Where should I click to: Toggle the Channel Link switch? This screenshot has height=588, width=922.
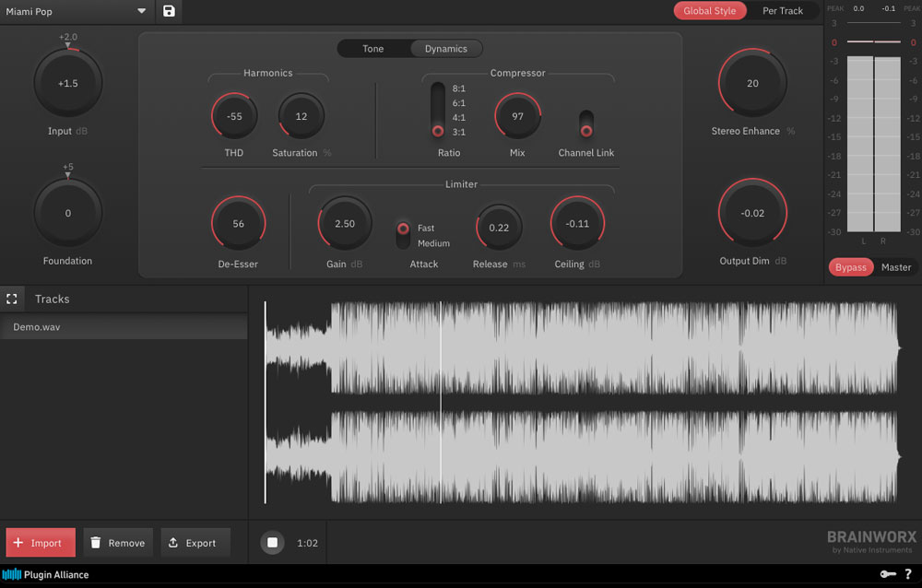586,124
